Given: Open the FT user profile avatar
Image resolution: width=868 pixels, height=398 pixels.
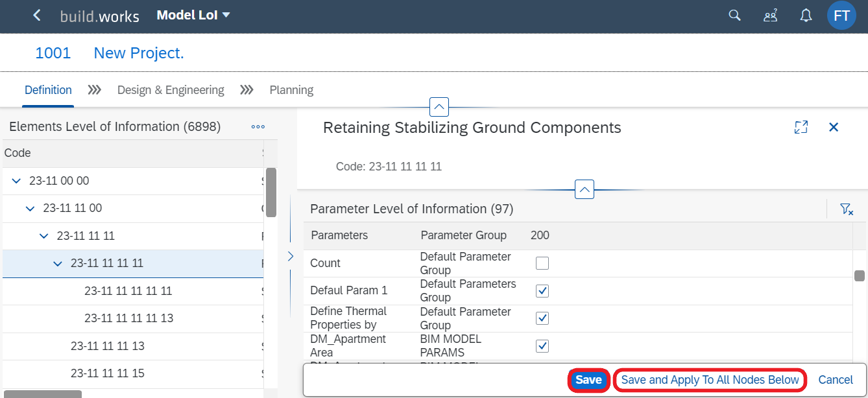Looking at the screenshot, I should pyautogui.click(x=841, y=16).
